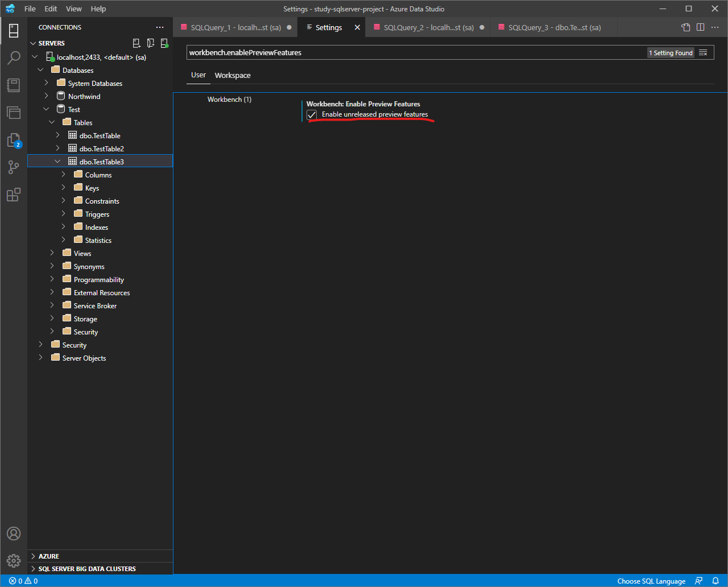Click Choose SQL Language in status bar

pyautogui.click(x=651, y=581)
